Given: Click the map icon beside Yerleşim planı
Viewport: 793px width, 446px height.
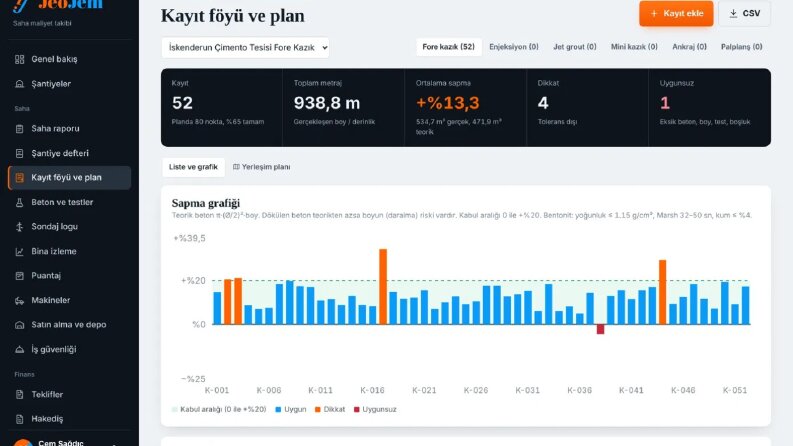Looking at the screenshot, I should tap(236, 167).
